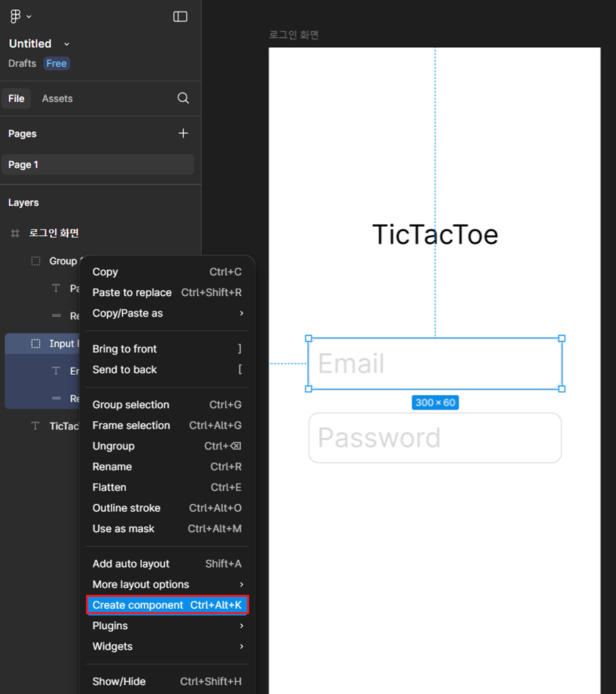This screenshot has width=616, height=694.
Task: Click frame icon of 로그인 화면 layer
Action: coord(15,233)
